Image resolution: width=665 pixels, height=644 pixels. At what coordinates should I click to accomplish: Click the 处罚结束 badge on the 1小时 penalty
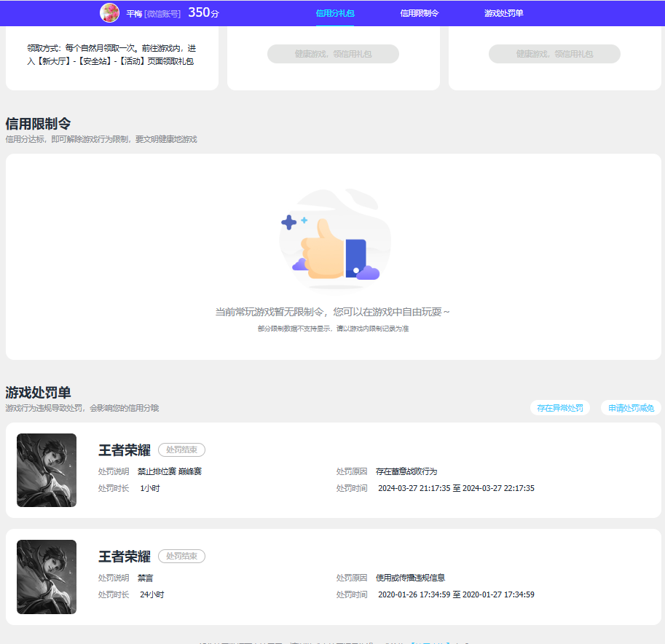coord(181,449)
